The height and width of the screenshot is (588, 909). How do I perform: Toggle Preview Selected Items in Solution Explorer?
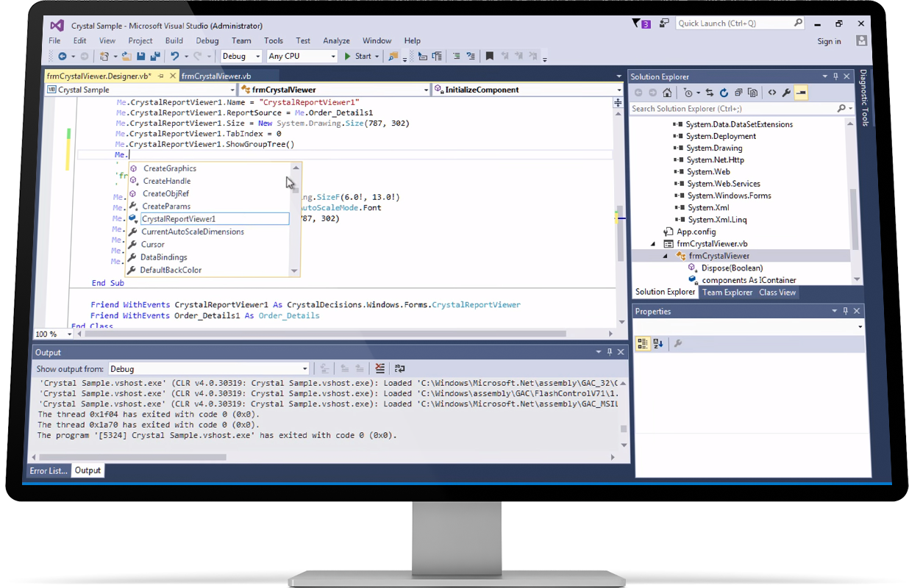(801, 93)
